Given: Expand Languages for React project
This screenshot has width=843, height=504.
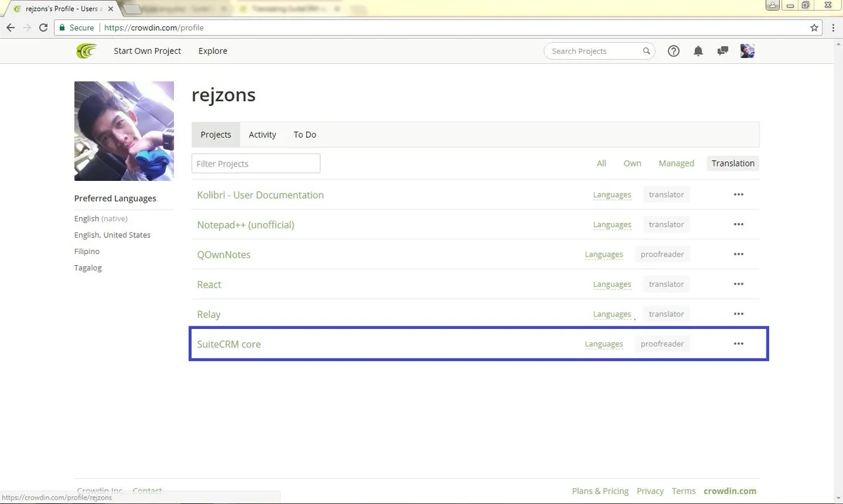Looking at the screenshot, I should pyautogui.click(x=612, y=284).
